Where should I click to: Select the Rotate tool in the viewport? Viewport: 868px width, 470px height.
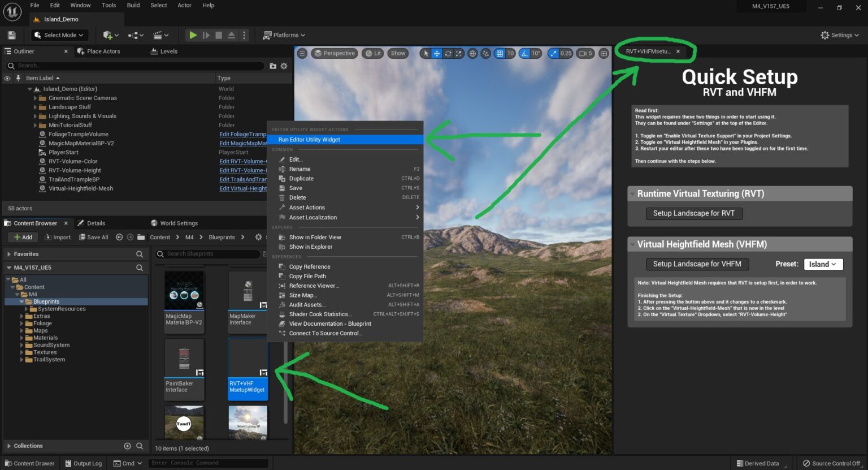[448, 53]
